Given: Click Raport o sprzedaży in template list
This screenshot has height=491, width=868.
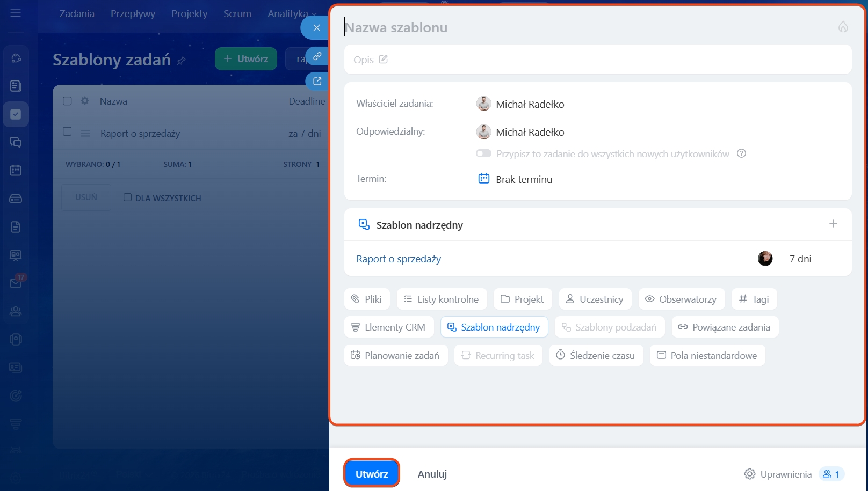Looking at the screenshot, I should 140,134.
